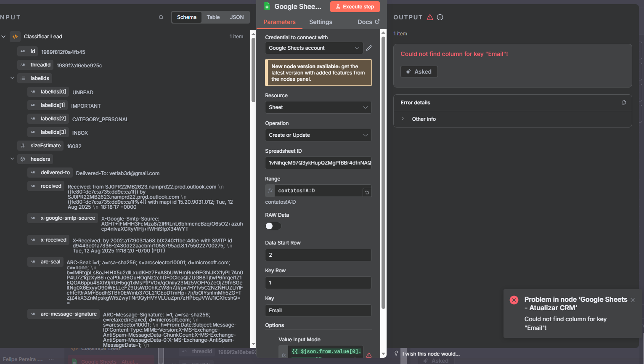644x364 pixels.
Task: Collapse the headers object
Action: click(x=12, y=159)
